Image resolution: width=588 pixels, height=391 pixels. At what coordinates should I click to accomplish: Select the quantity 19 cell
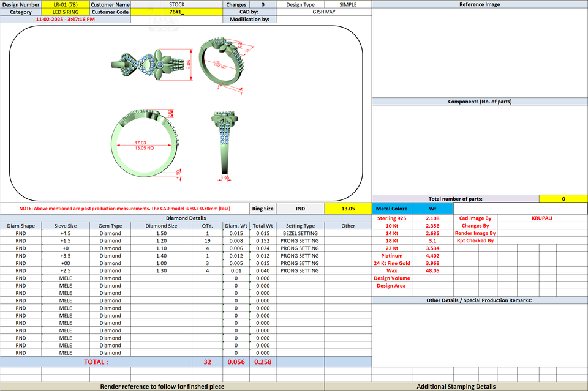[208, 241]
